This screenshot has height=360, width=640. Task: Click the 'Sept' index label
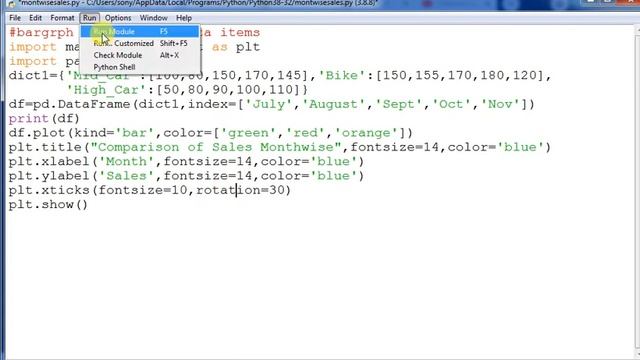(398, 104)
